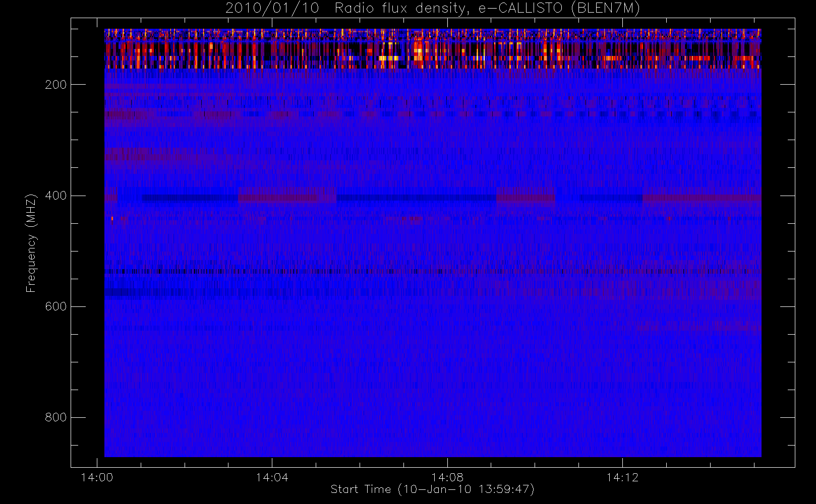Click the Frequency (MHZ) axis label

(31, 243)
